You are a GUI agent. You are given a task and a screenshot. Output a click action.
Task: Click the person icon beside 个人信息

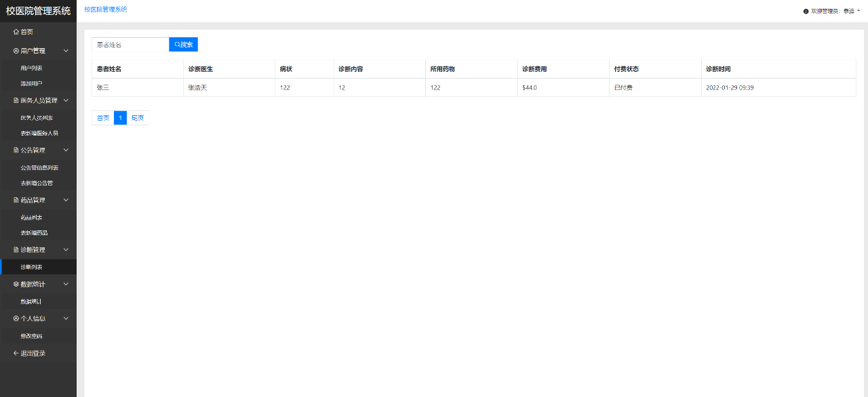(16, 318)
